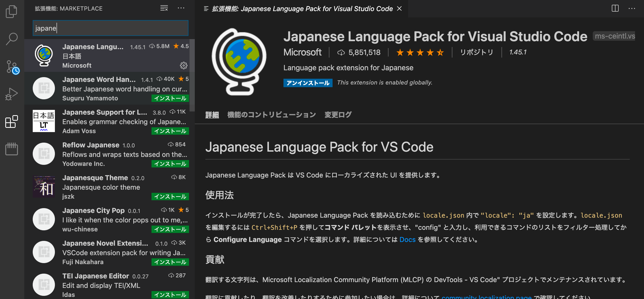
Task: Select Japanese Novel Extension placeholder icon
Action: pos(44,252)
